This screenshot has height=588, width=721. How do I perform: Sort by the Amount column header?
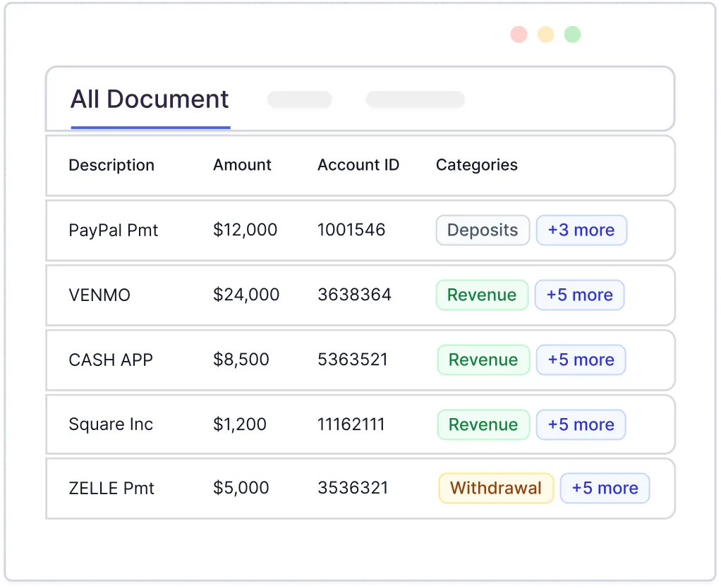coord(242,164)
